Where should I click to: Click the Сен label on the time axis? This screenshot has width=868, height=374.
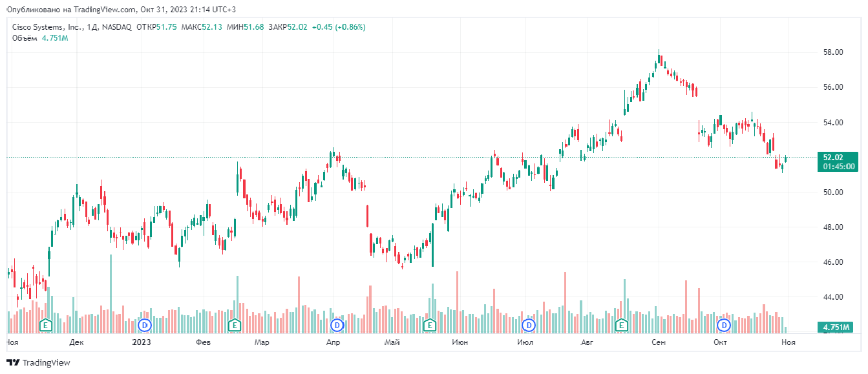pos(659,342)
